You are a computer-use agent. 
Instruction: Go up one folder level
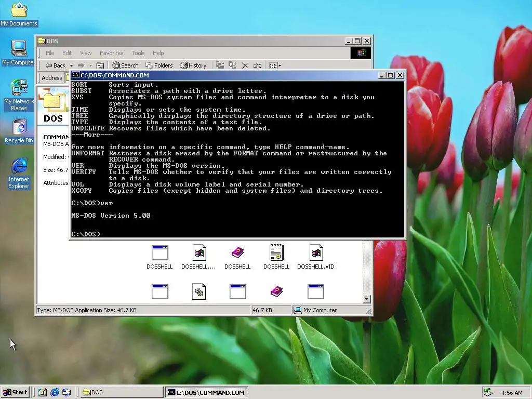pyautogui.click(x=100, y=65)
